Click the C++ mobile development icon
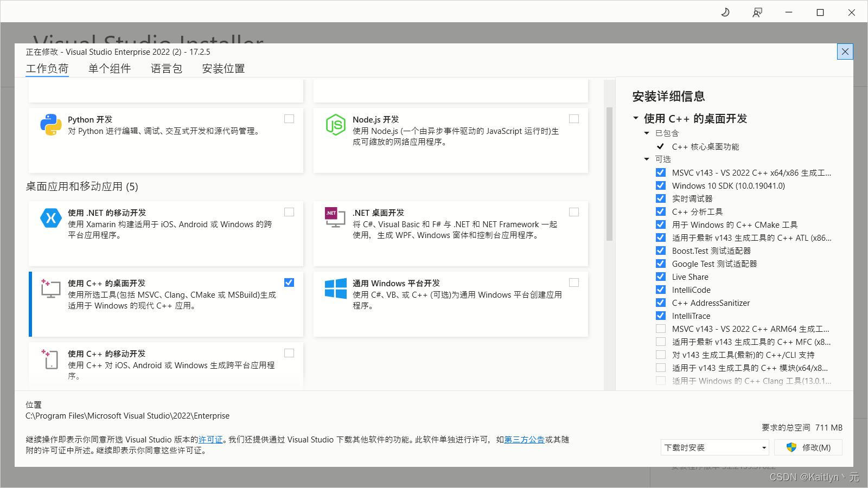Viewport: 868px width, 488px height. coord(50,359)
